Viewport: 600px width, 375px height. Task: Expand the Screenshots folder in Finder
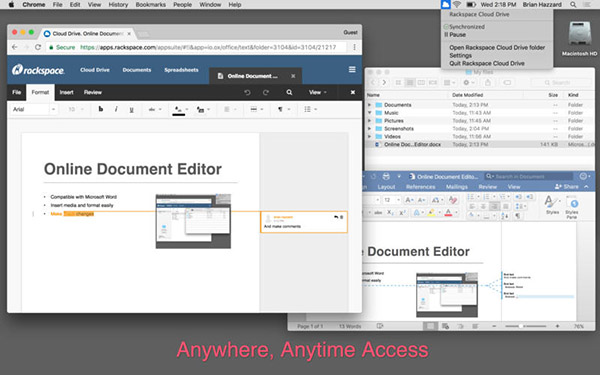coord(369,129)
